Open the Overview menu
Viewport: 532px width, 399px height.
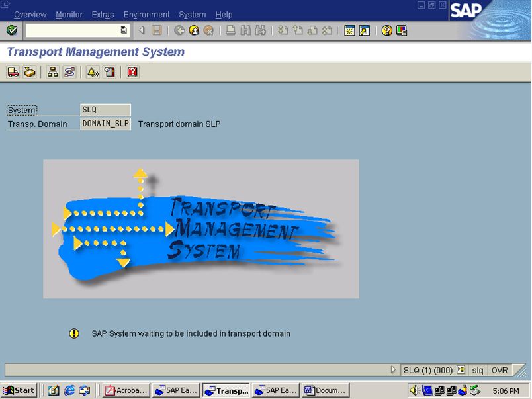(x=30, y=15)
